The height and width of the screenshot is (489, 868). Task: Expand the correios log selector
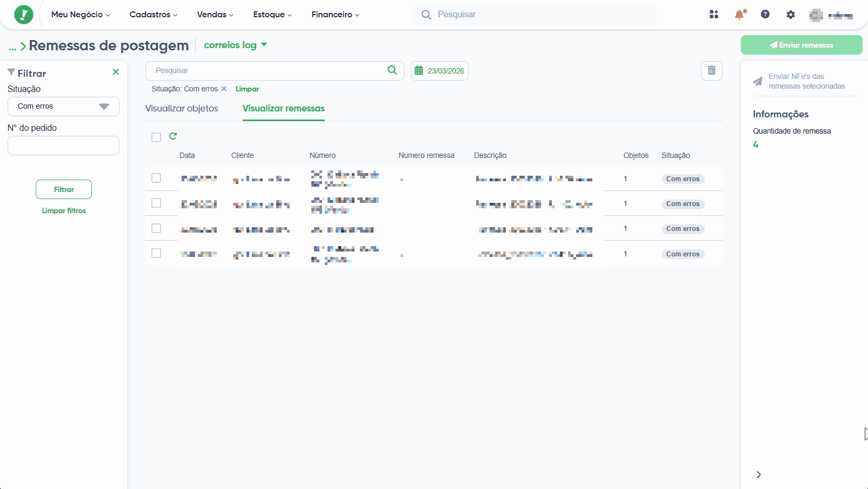(236, 45)
